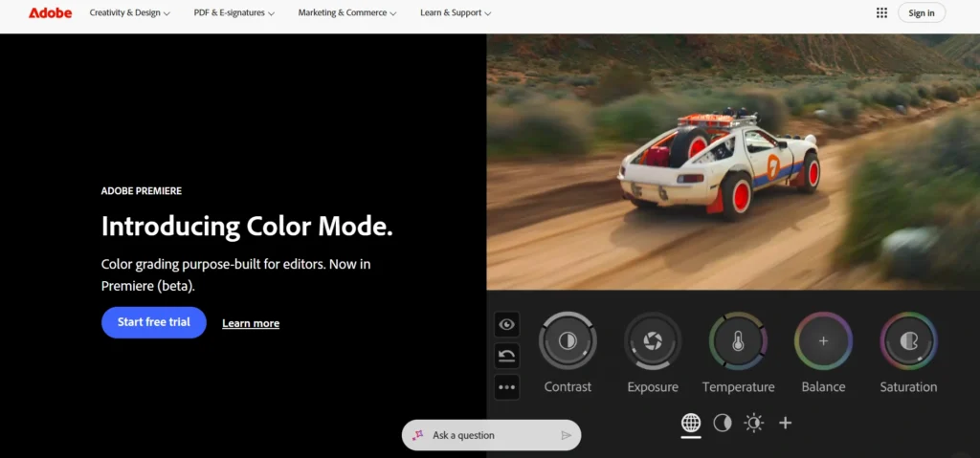Select the half-circle contrast tab icon
The width and height of the screenshot is (980, 458).
(723, 423)
